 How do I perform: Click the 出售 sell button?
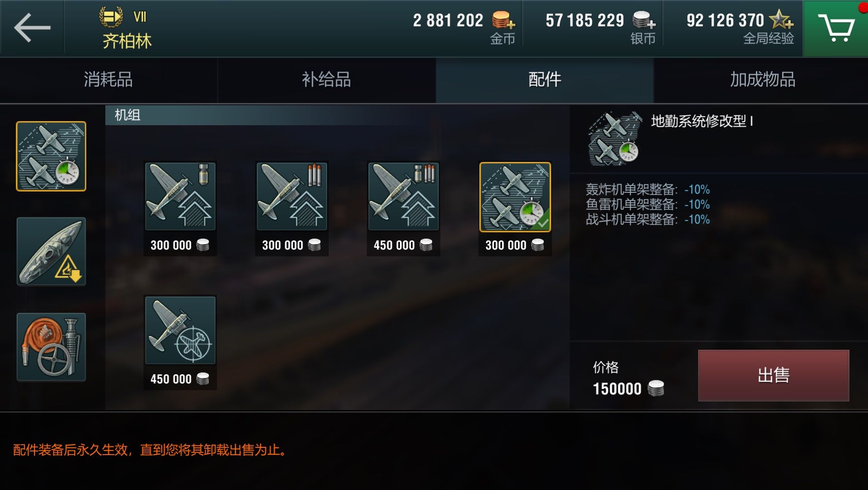coord(774,376)
